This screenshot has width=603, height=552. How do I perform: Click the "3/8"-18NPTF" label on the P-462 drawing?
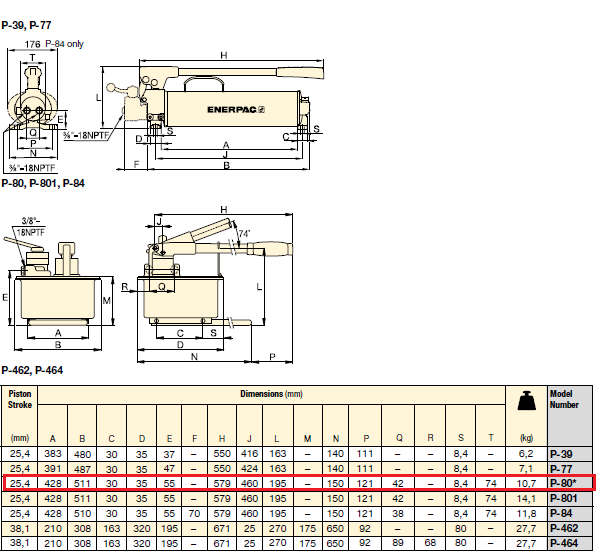tap(30, 227)
